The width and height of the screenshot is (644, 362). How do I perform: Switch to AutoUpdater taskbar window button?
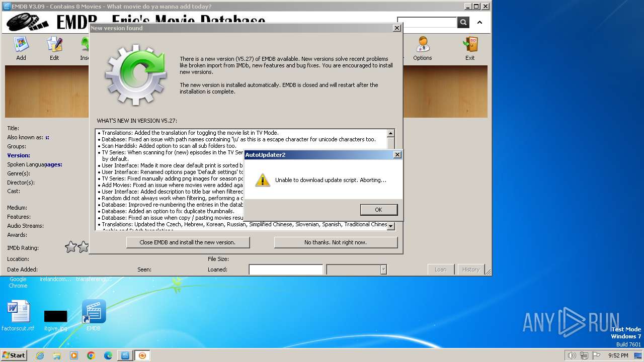(142, 355)
